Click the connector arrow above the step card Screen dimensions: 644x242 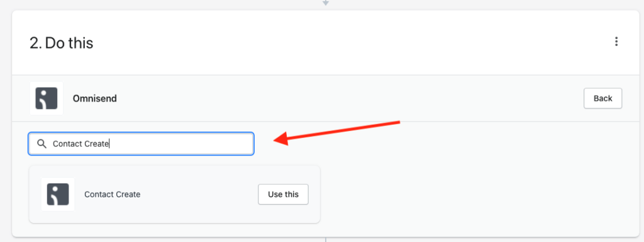coord(325,3)
